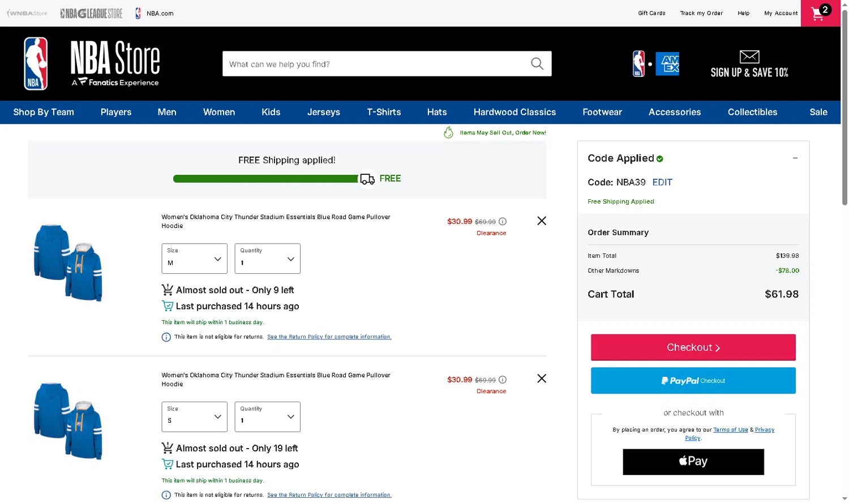Image resolution: width=849 pixels, height=504 pixels.
Task: Click 'Almost sold out - Only 9 left' text
Action: (x=235, y=290)
